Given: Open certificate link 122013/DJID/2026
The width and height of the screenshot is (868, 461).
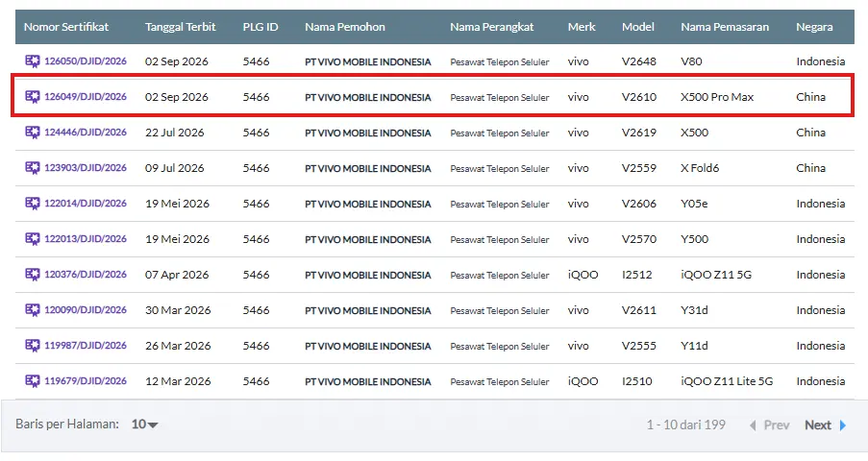Looking at the screenshot, I should tap(86, 238).
